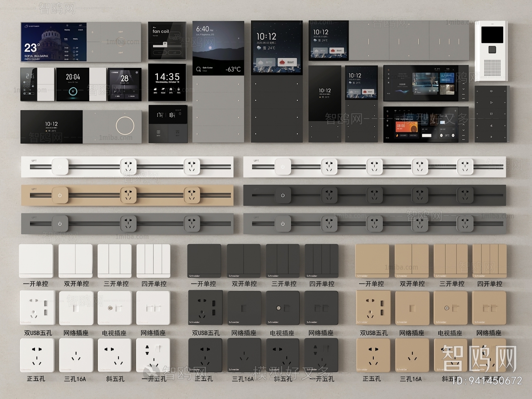Image resolution: width=532 pixels, height=399 pixels.
Task: Toggle the white 一开单控 single rocker switch
Action: point(36,261)
